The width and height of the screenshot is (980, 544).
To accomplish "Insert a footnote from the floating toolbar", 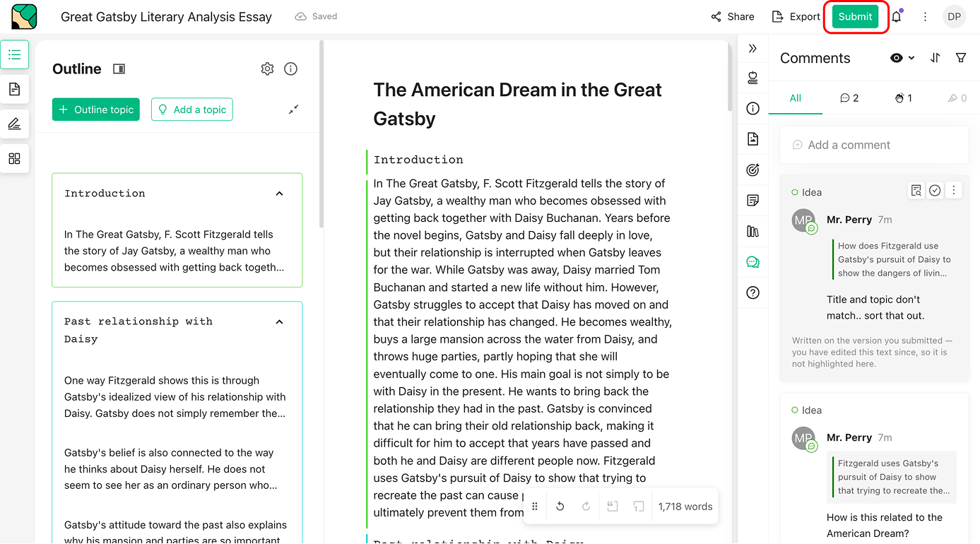I will click(639, 506).
